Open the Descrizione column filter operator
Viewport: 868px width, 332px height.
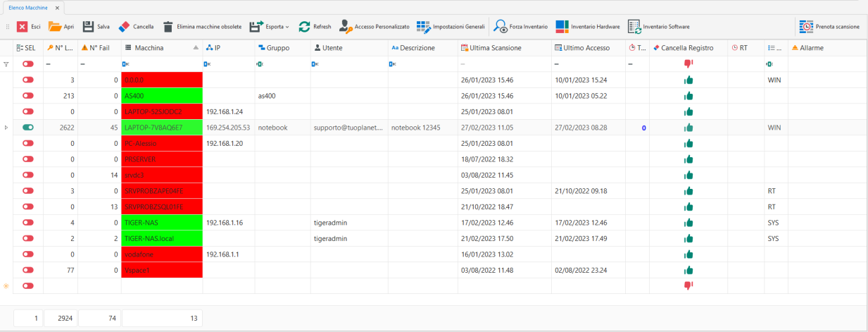pyautogui.click(x=392, y=64)
